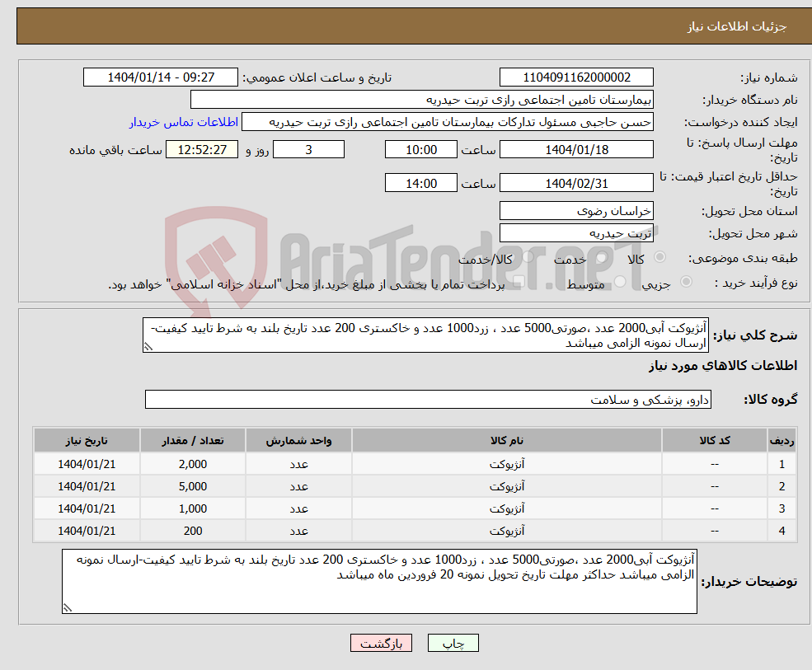Click the response deadline time 10:00
812x670 pixels.
click(421, 150)
